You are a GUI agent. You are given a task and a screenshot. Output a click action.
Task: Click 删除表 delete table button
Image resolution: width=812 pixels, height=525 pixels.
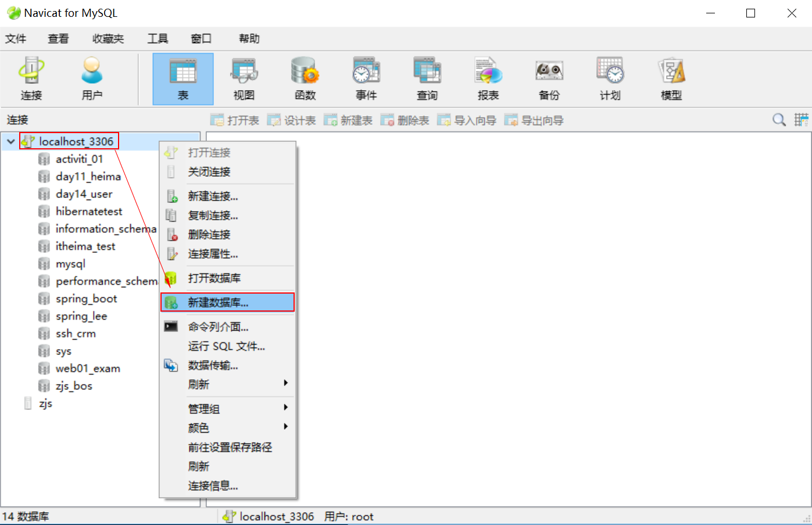coord(405,120)
